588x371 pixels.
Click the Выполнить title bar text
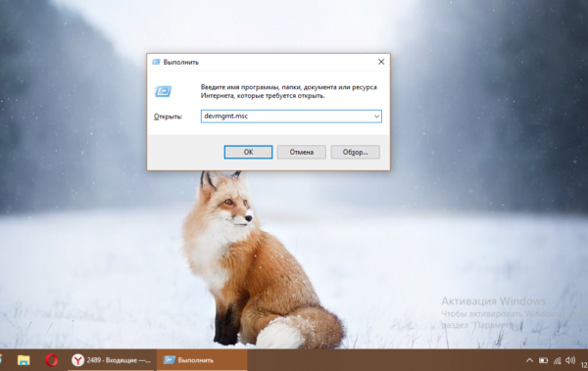(x=180, y=63)
